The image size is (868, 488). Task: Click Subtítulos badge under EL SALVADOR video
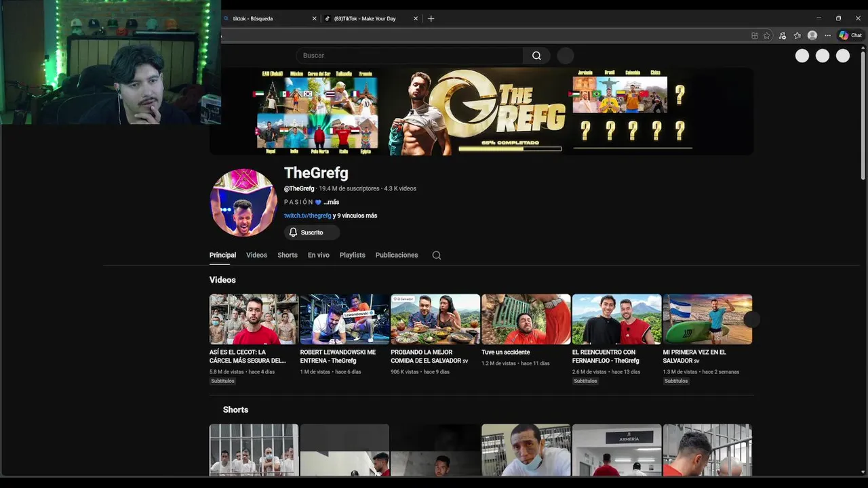[676, 381]
